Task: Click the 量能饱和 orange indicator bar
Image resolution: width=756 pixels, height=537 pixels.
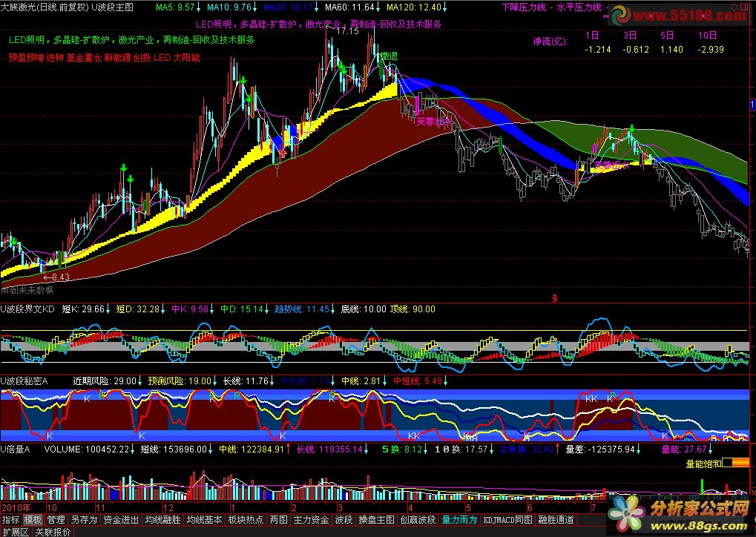Action: pos(736,463)
